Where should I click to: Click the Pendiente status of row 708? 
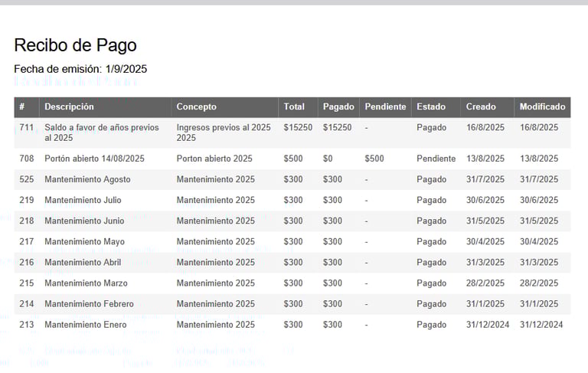tap(436, 159)
